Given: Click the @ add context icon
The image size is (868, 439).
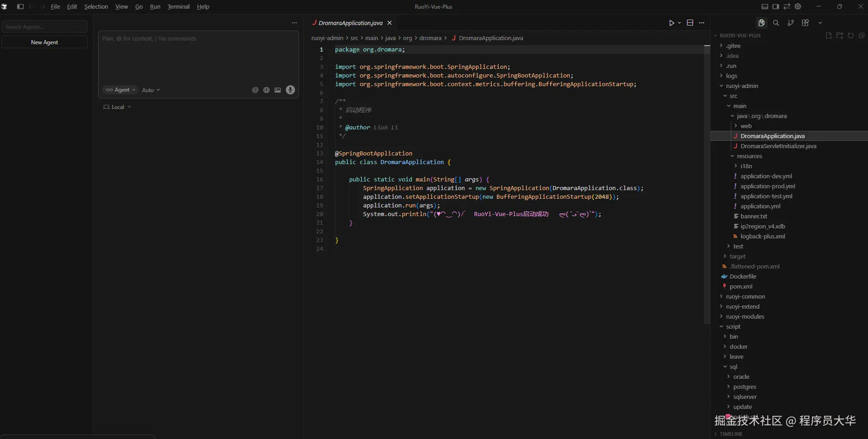Looking at the screenshot, I should pos(255,90).
